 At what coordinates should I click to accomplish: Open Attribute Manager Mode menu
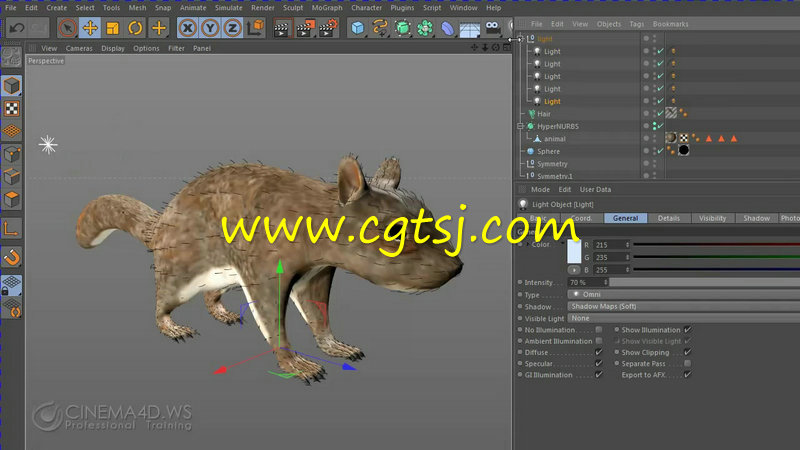(x=540, y=189)
